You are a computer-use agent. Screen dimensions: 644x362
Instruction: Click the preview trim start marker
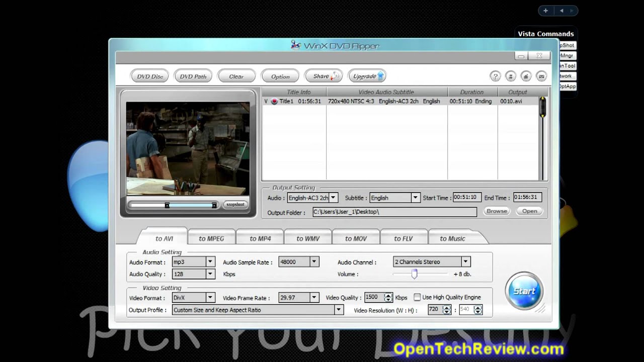tap(167, 205)
